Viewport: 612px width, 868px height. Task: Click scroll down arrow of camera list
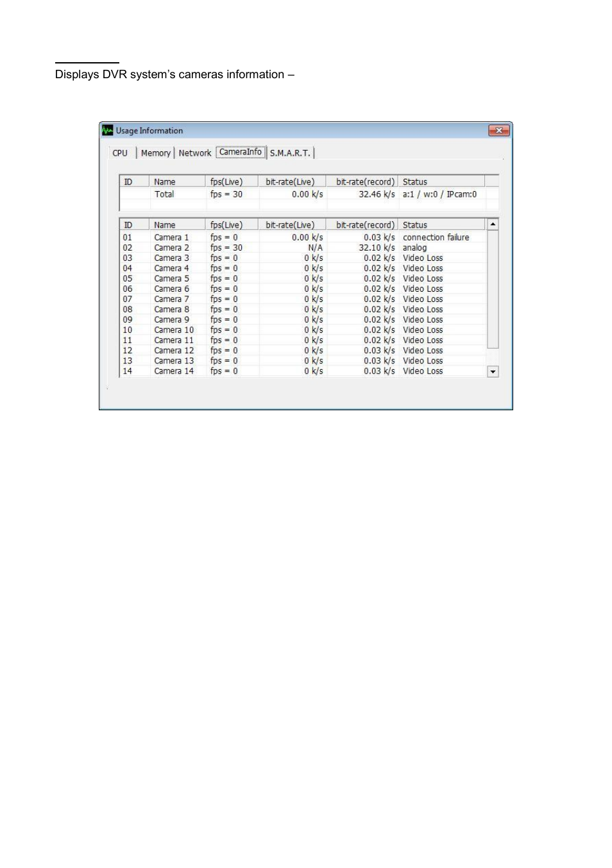coord(493,372)
